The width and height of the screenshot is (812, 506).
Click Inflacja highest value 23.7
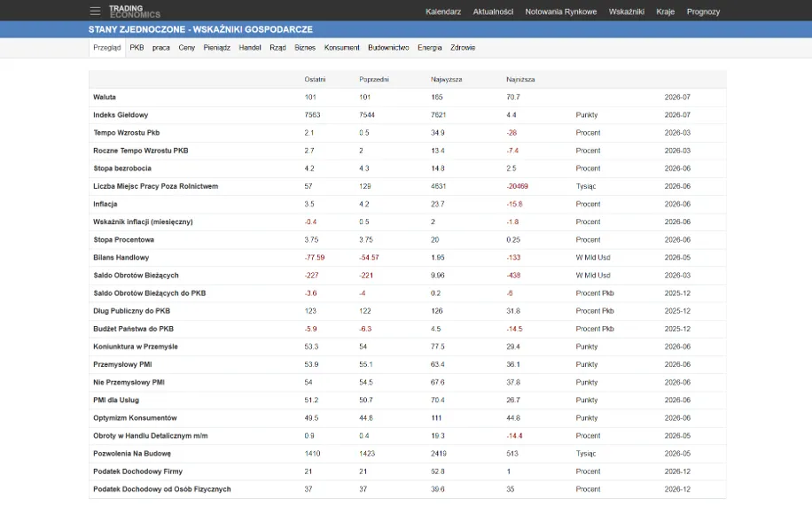(x=438, y=204)
